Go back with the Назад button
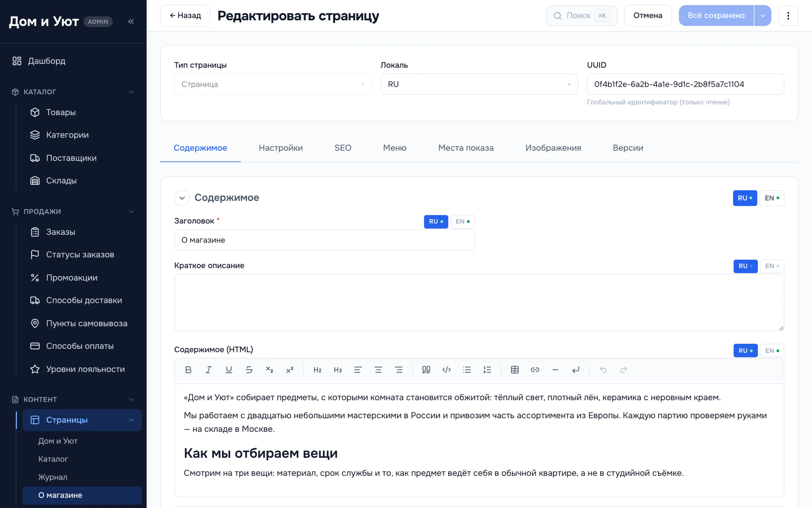Screen dimensions: 812x508 coord(185,16)
